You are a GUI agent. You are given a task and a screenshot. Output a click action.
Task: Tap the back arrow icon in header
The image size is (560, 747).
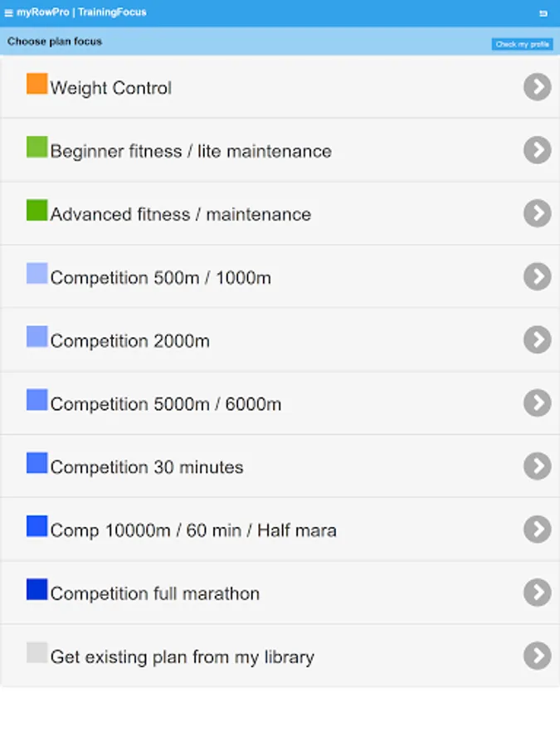[543, 13]
